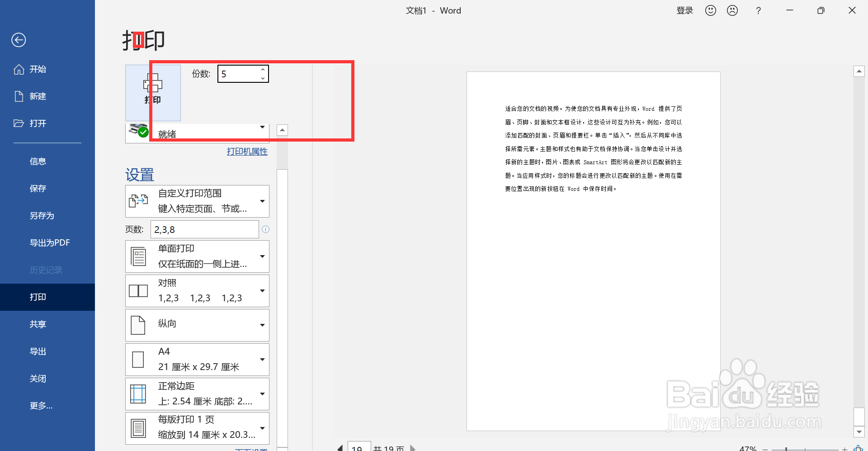Click the frowning face feedback icon
This screenshot has width=868, height=451.
pos(732,10)
